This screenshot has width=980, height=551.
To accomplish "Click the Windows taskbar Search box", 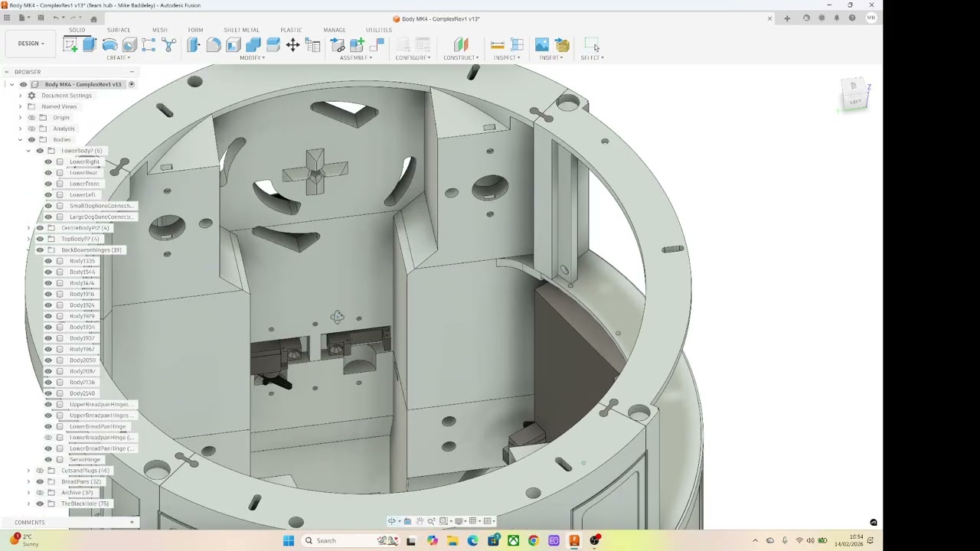I will pos(351,541).
